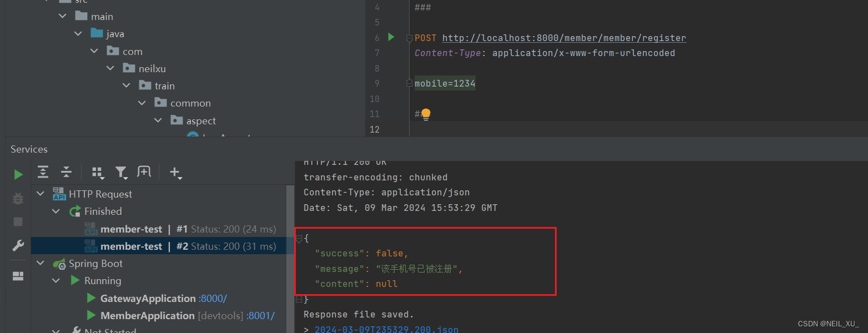Open service configuration via the wrench icon
This screenshot has width=868, height=333.
pyautogui.click(x=18, y=245)
